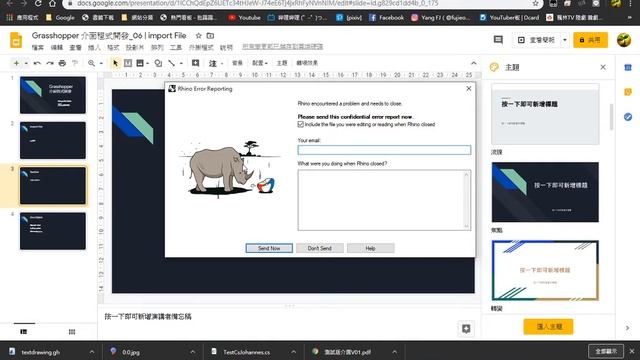This screenshot has width=640, height=360.
Task: Redo the action in Slides toolbar
Action: click(50, 63)
